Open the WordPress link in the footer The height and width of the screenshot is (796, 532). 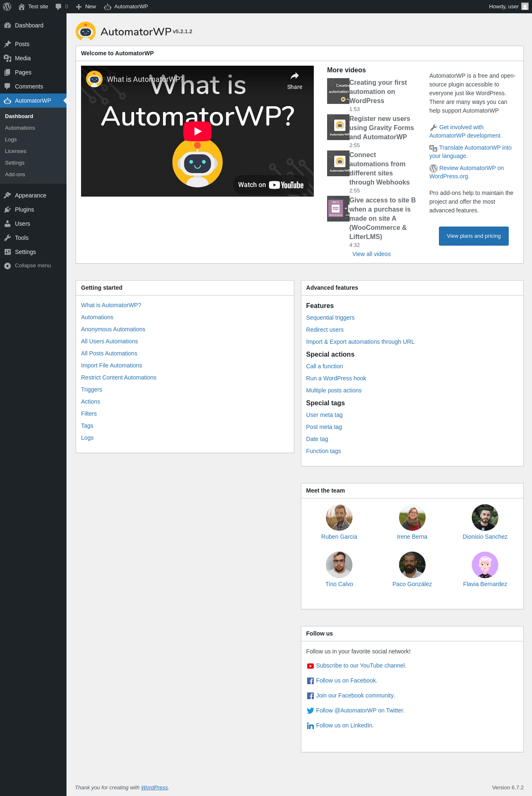click(x=155, y=788)
